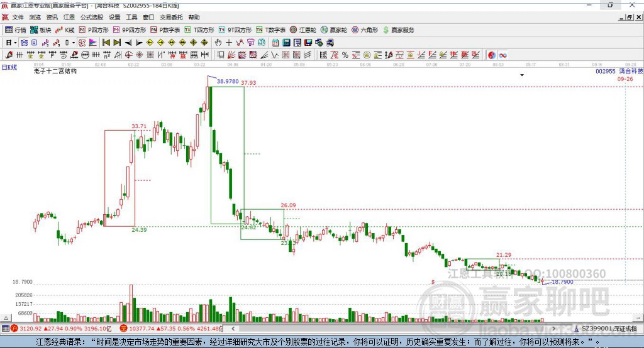Step left black arrow icon
The height and width of the screenshot is (348, 644).
pyautogui.click(x=128, y=43)
